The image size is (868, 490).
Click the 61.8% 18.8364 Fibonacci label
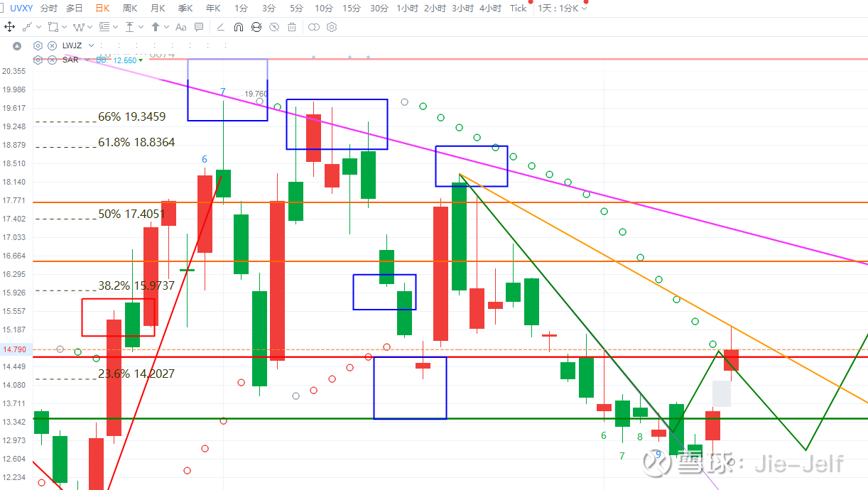136,142
